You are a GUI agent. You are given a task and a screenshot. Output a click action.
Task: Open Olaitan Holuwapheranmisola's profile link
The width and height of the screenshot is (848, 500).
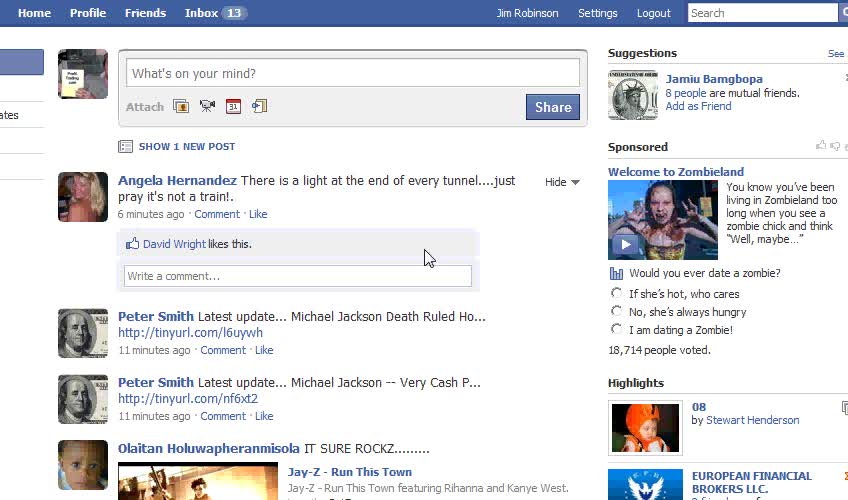coord(209,449)
